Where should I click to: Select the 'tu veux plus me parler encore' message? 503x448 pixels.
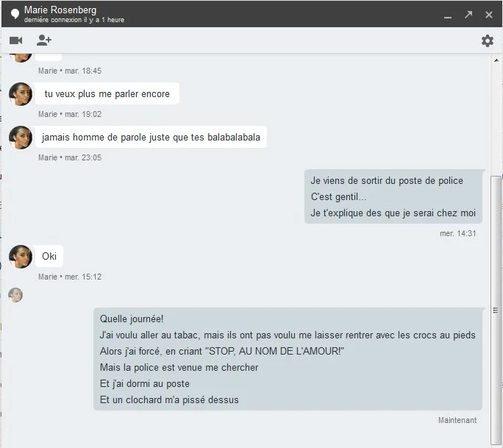click(x=107, y=94)
